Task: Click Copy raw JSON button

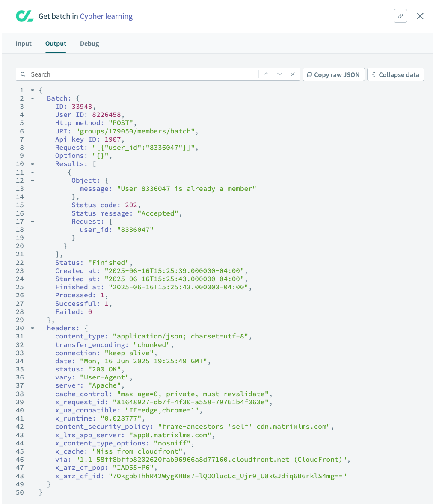Action: coord(333,74)
